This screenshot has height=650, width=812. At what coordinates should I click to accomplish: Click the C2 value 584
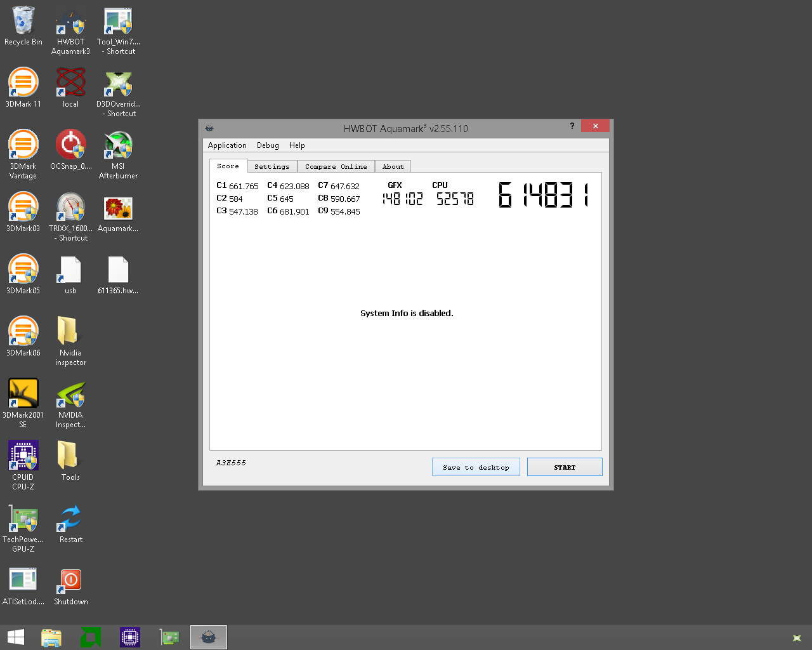click(x=235, y=199)
